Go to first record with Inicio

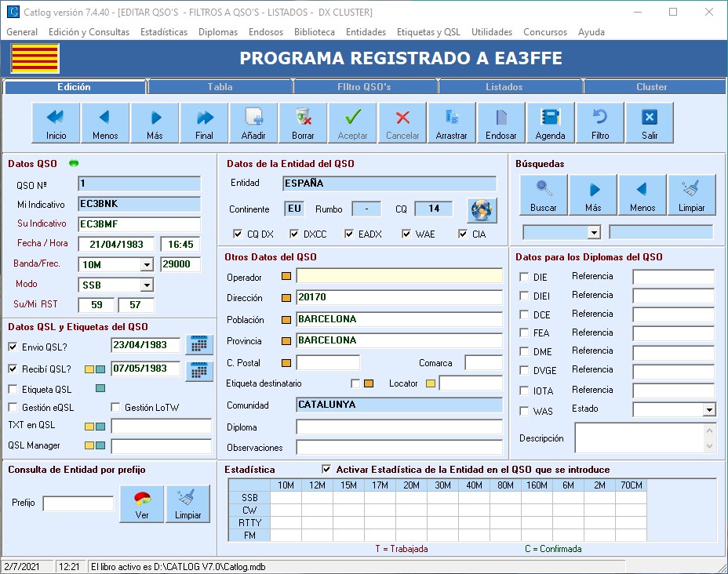pos(56,123)
